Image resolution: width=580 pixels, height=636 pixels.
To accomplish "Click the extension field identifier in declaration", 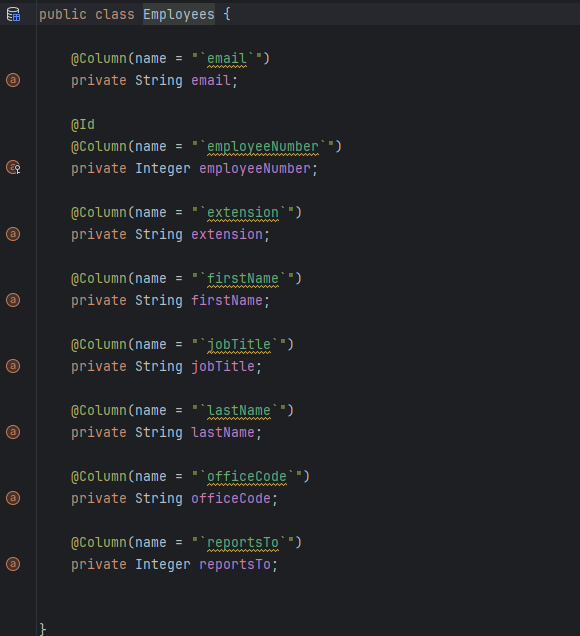I will tap(227, 235).
